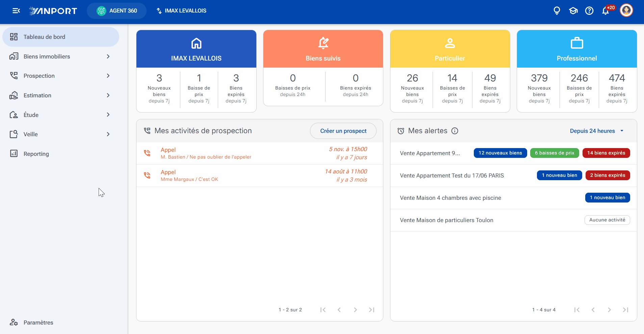This screenshot has height=334, width=644.
Task: Click the bell icon on Biens suivis card
Action: [x=323, y=43]
